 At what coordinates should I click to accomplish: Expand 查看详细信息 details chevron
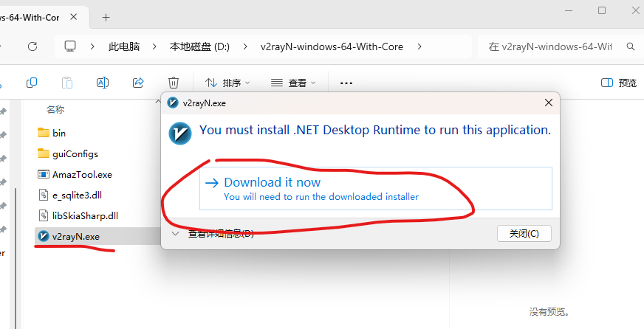tap(175, 233)
